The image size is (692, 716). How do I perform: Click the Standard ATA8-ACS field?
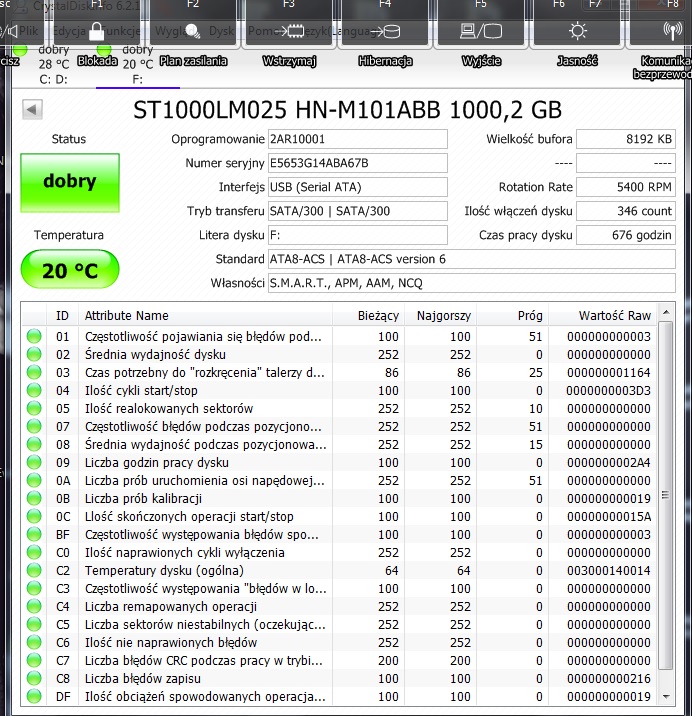472,259
